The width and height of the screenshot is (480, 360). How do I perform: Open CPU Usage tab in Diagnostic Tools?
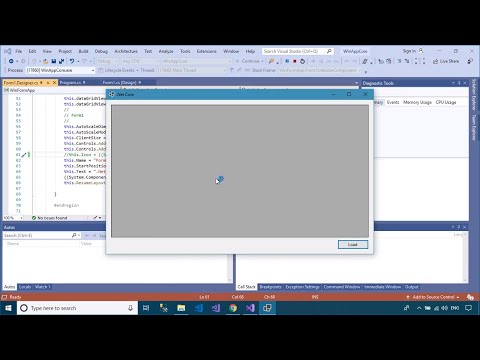[x=446, y=102]
